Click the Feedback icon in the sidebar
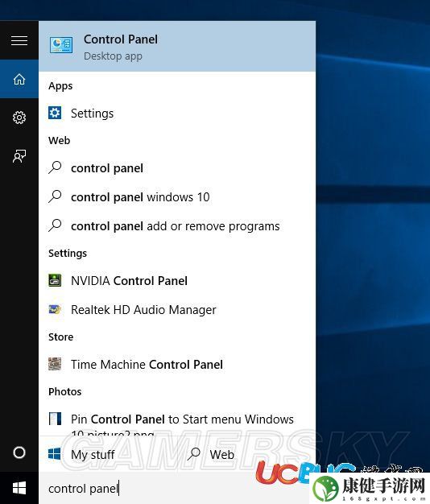Screen dimensions: 430x504 [x=19, y=156]
